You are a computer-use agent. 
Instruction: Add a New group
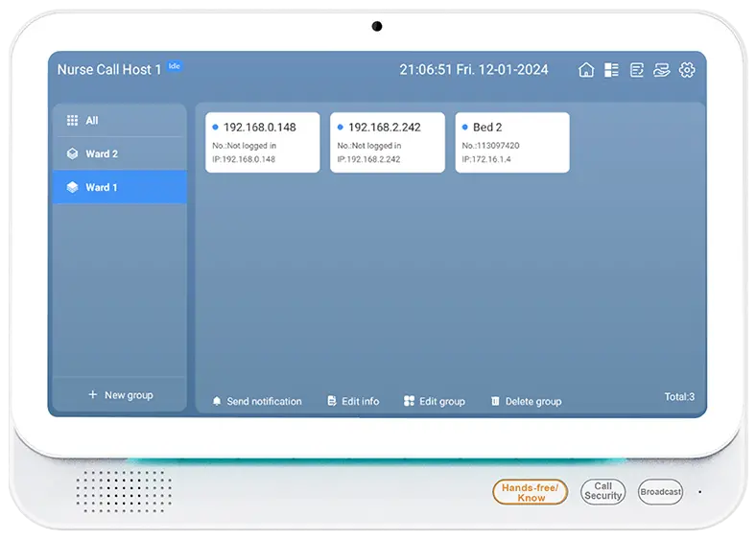pos(120,395)
